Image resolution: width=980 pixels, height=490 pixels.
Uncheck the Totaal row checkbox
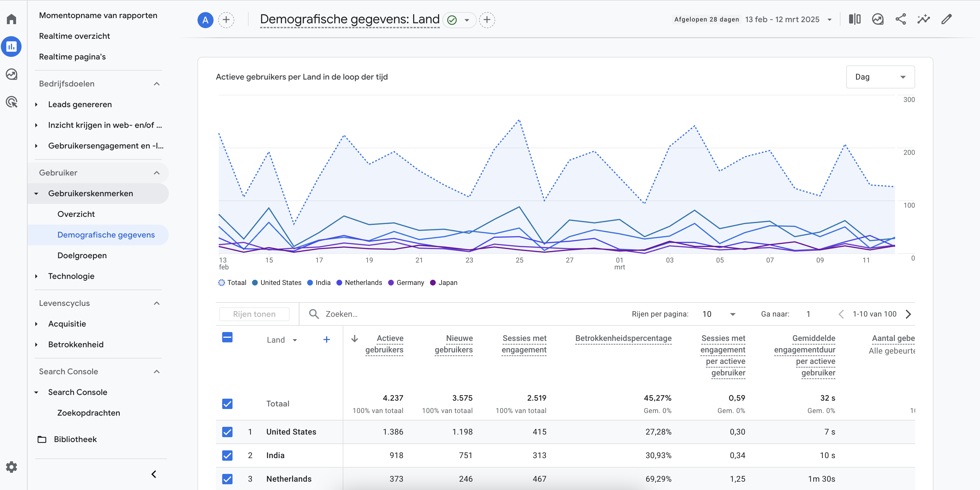tap(227, 403)
